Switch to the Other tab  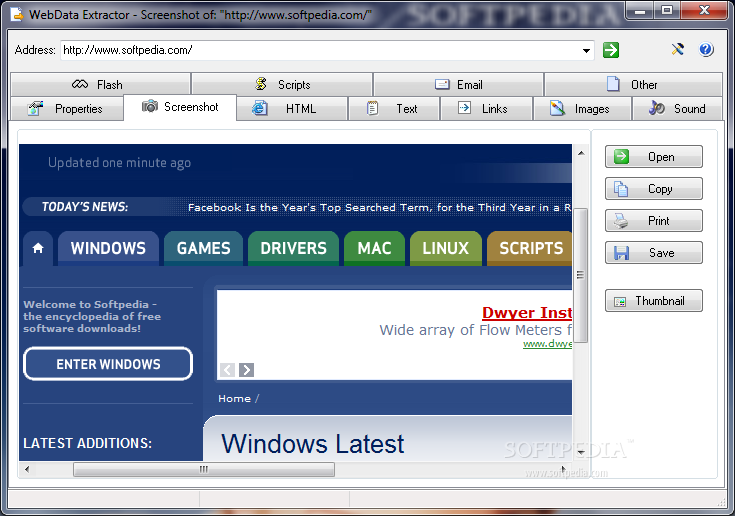tap(633, 84)
